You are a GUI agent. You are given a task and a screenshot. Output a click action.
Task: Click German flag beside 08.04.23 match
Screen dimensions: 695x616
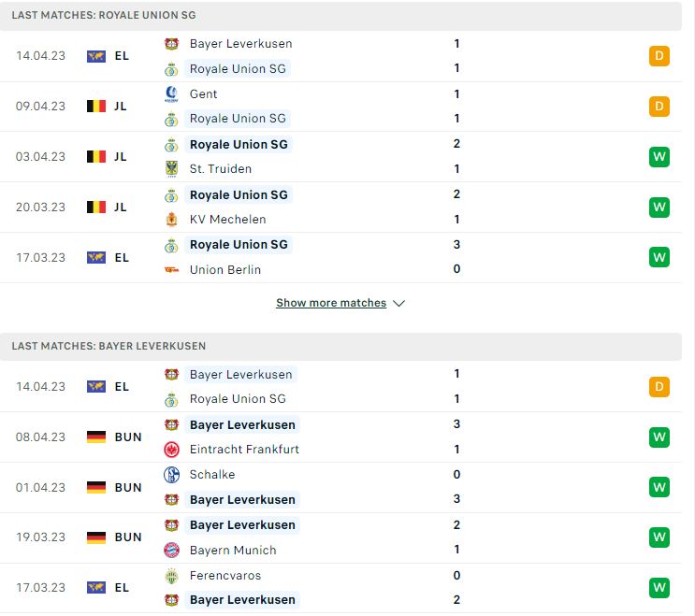[x=96, y=437]
